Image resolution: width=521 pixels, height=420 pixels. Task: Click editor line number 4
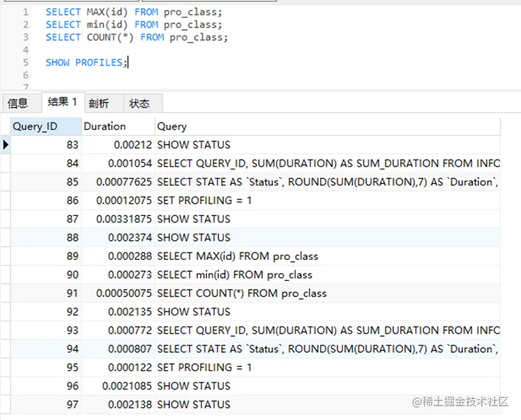(x=25, y=50)
